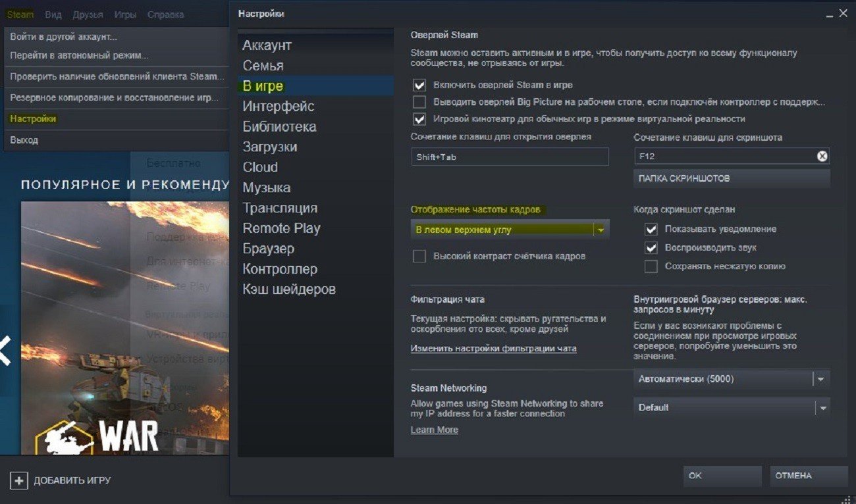Toggle Включить оверлей Steam в игре
The height and width of the screenshot is (504, 856).
pyautogui.click(x=419, y=85)
